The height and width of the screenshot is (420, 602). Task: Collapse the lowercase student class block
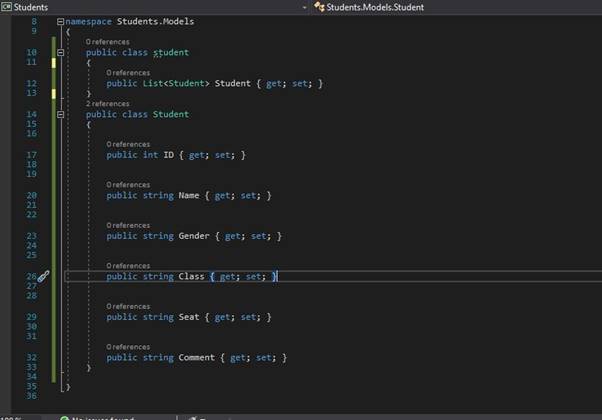pyautogui.click(x=60, y=52)
